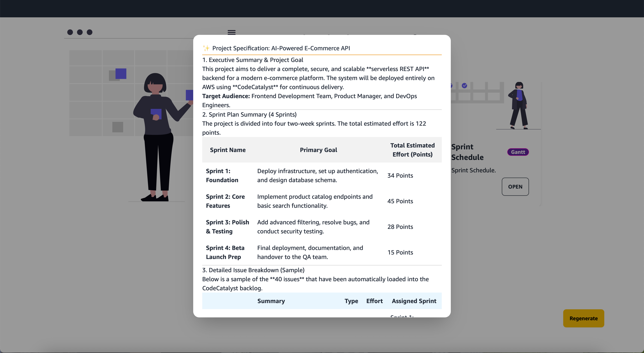
Task: Click the Type column header
Action: [351, 301]
